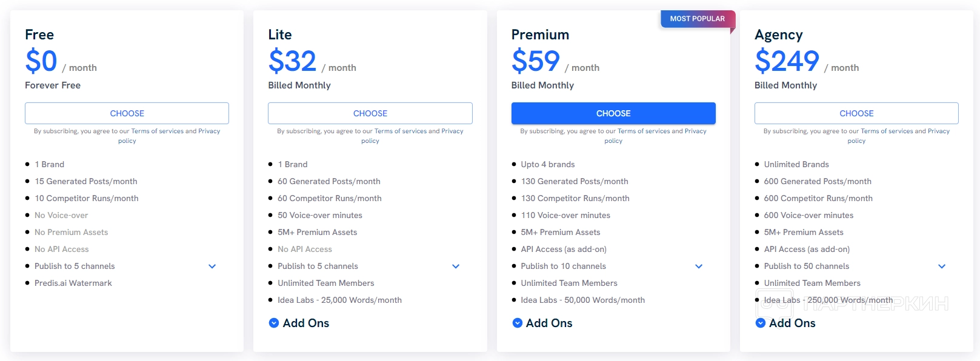
Task: Choose the Free plan
Action: click(127, 113)
